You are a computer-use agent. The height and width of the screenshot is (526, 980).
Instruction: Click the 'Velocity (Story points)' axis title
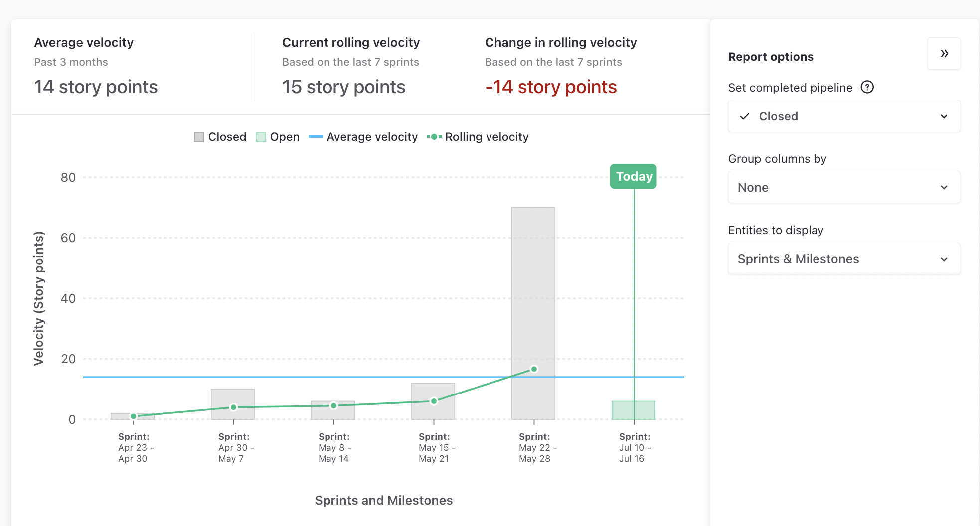coord(39,298)
